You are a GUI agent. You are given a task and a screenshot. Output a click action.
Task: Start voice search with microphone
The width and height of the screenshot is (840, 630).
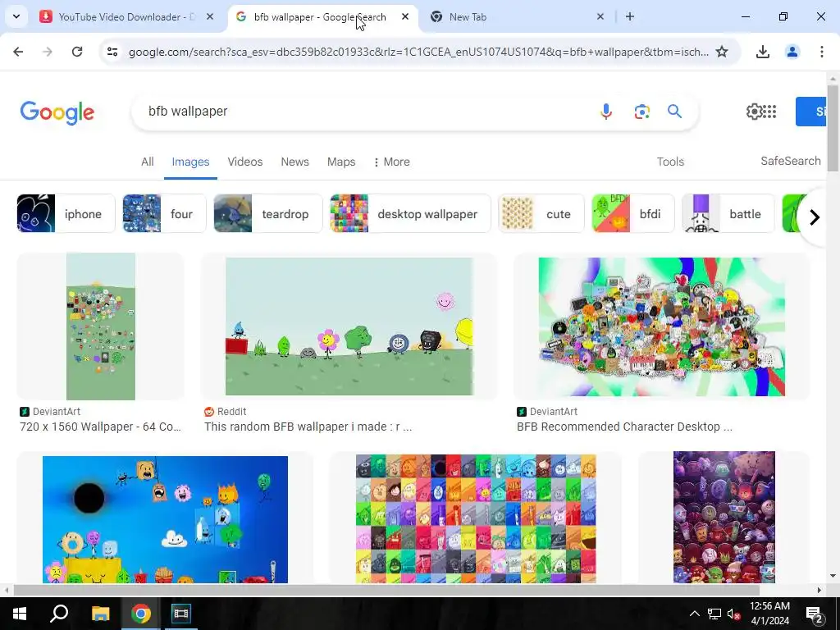(606, 112)
